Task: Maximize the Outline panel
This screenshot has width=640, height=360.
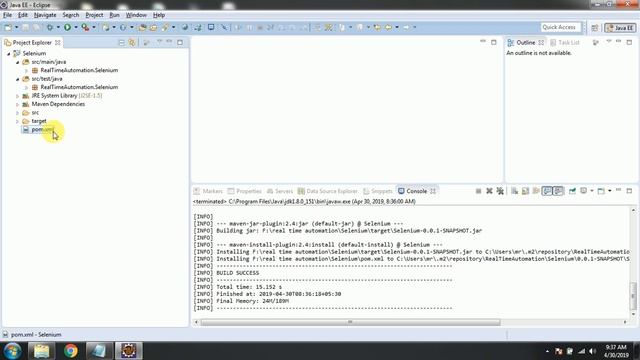Action: click(x=629, y=42)
